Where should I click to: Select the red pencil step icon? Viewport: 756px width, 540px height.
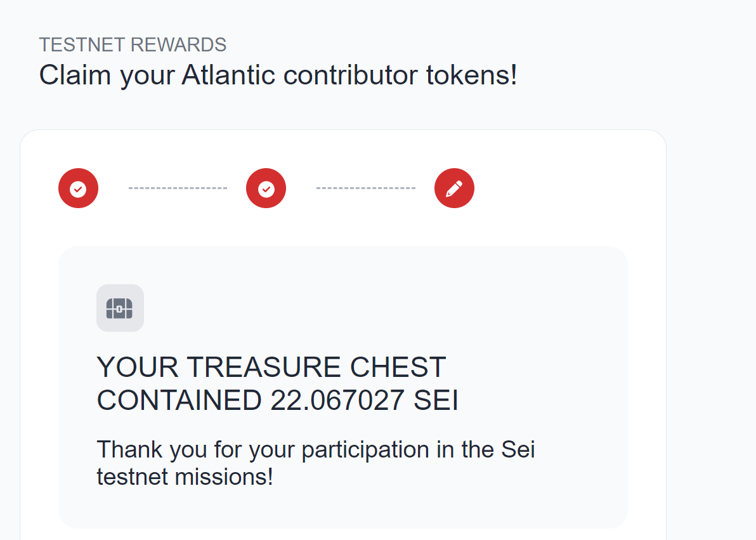454,188
